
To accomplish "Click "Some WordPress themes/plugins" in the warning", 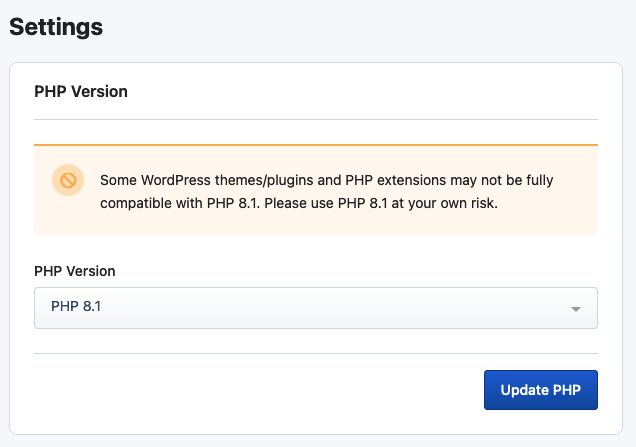I will point(207,180).
